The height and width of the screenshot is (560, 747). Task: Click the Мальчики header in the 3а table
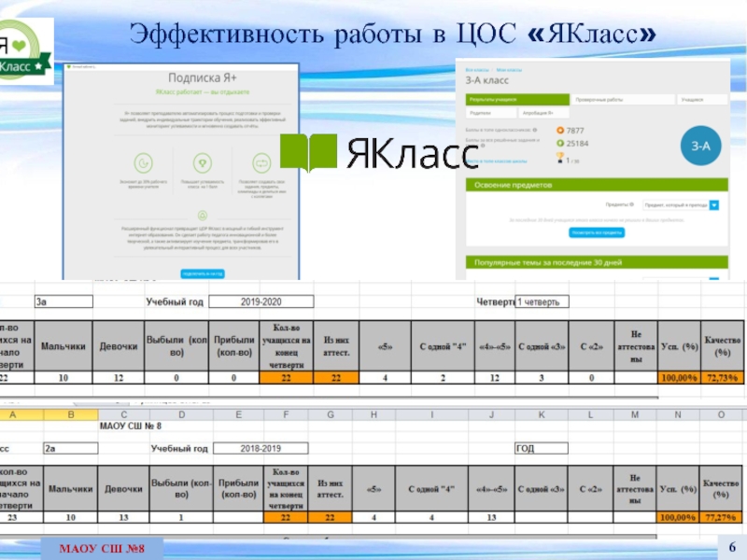(63, 346)
